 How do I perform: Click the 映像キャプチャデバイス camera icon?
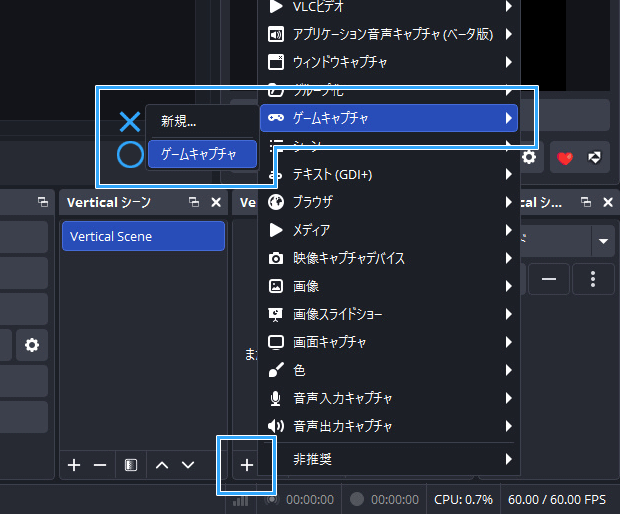pyautogui.click(x=276, y=258)
